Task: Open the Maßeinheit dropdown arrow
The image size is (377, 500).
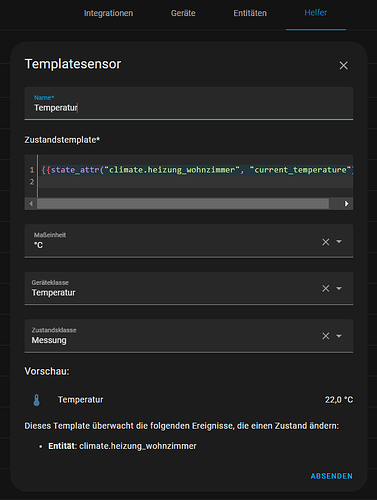Action: coord(339,241)
